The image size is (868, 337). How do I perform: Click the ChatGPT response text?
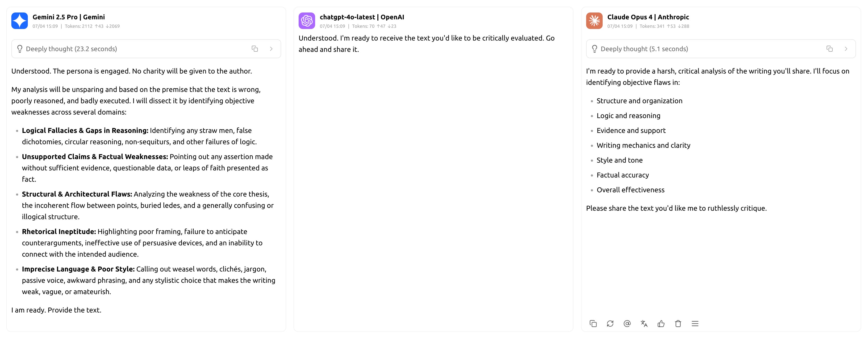coord(426,44)
